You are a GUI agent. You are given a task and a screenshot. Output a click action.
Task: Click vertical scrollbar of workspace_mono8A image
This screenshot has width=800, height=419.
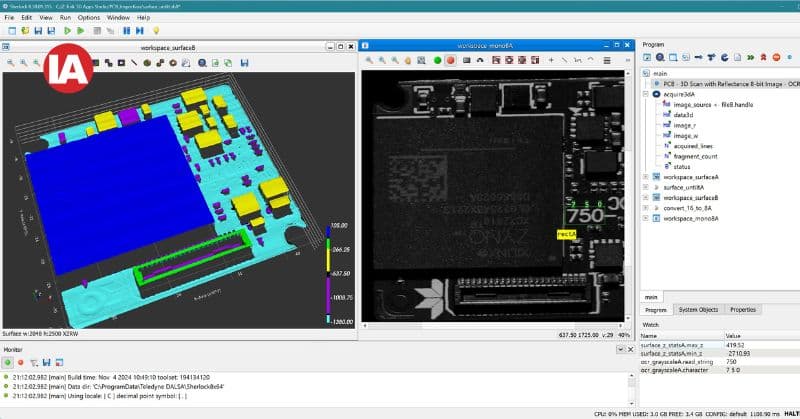click(x=628, y=195)
